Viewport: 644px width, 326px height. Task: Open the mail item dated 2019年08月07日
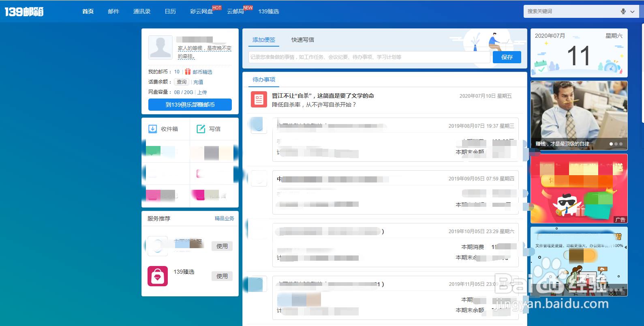395,139
